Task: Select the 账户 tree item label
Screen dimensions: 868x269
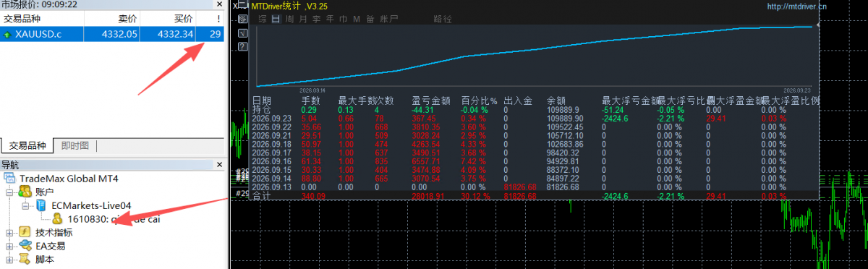Action: click(44, 192)
